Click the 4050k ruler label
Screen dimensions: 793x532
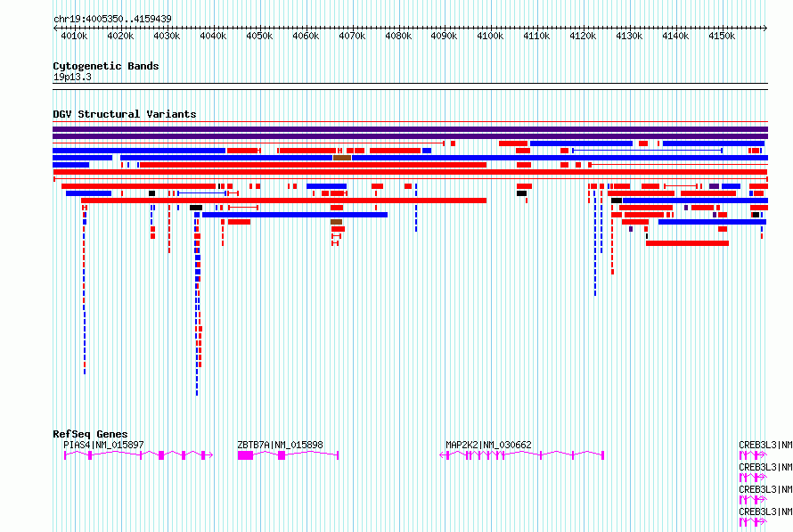[259, 36]
